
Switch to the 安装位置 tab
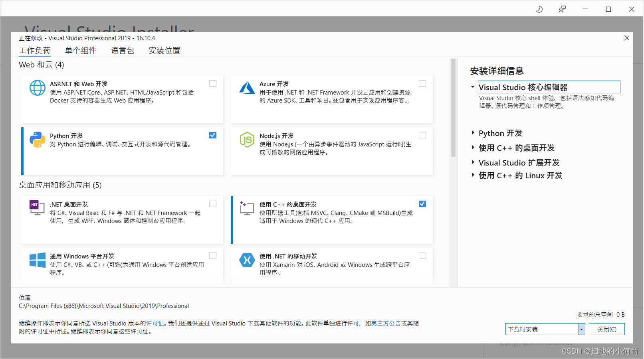(164, 50)
